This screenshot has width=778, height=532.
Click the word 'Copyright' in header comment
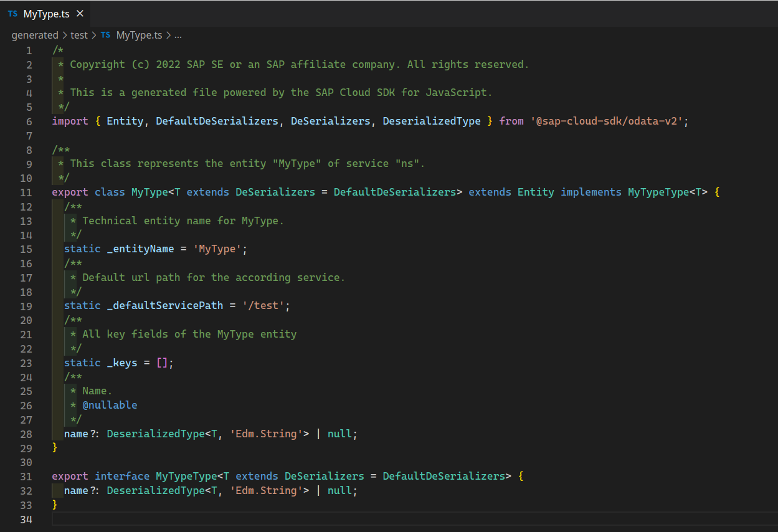(x=98, y=65)
